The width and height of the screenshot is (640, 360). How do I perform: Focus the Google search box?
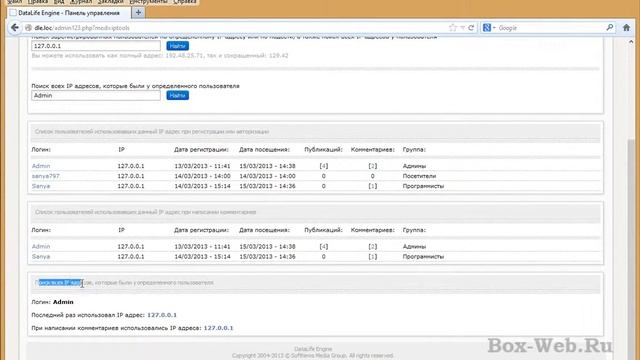point(550,28)
